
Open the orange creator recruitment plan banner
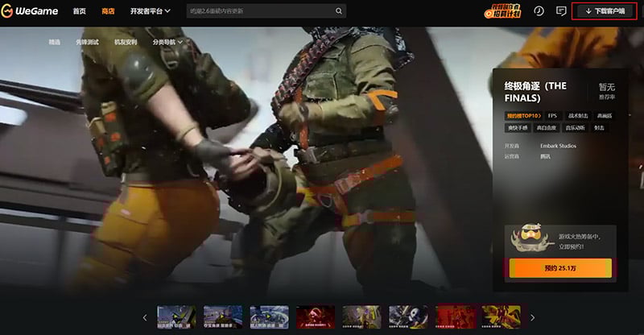point(502,11)
